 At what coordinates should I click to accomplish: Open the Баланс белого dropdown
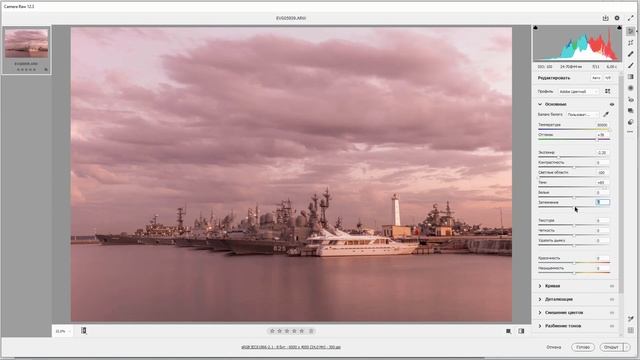582,114
